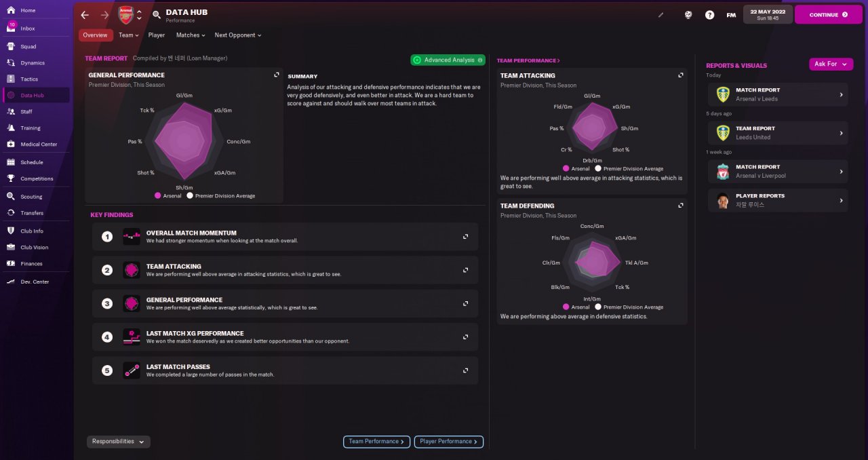Screen dimensions: 868x460
Task: Open the Dev. Center sidebar icon
Action: click(11, 282)
